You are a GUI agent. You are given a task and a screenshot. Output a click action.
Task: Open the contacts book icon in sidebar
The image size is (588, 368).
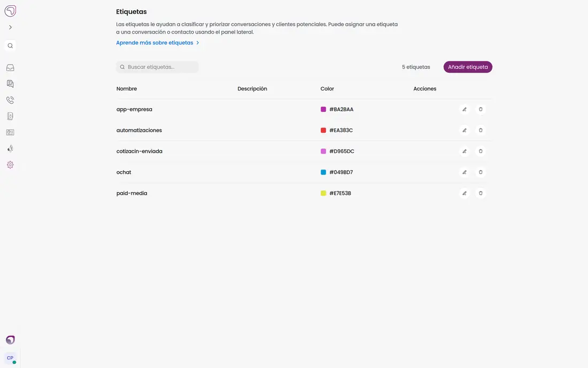(11, 116)
